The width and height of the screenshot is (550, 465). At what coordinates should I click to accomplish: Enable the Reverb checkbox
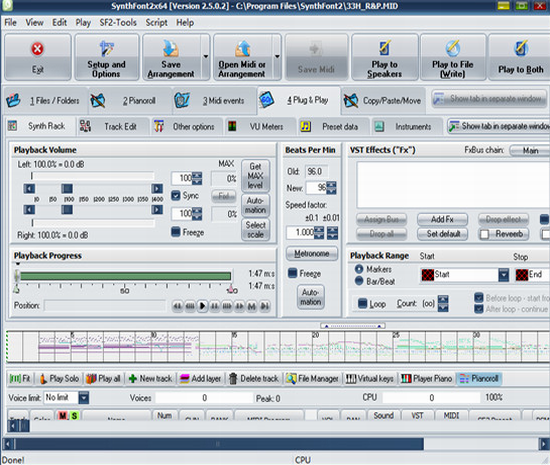pyautogui.click(x=484, y=234)
